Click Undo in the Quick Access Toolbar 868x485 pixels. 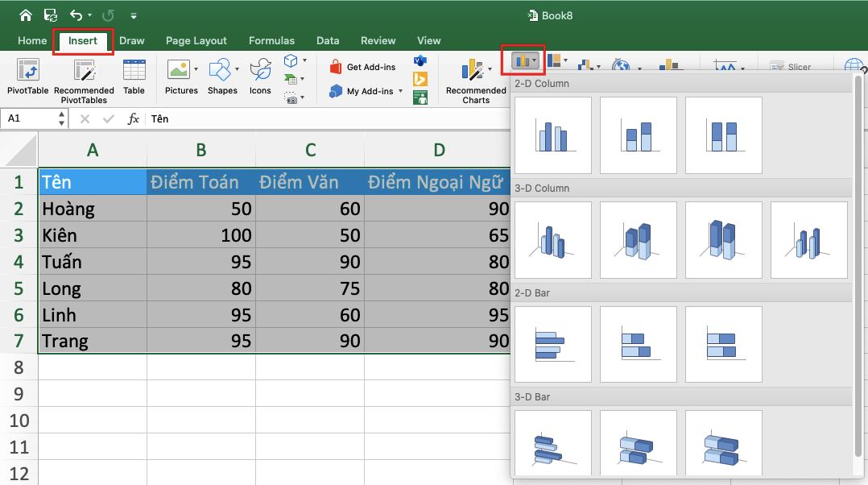pos(76,15)
